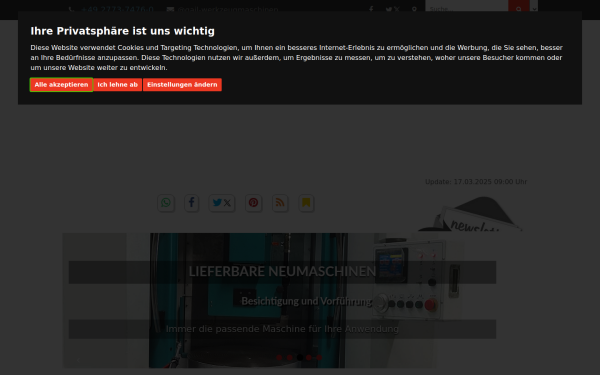600x375 pixels.
Task: Share on Facebook using the share row icon
Action: 191,203
